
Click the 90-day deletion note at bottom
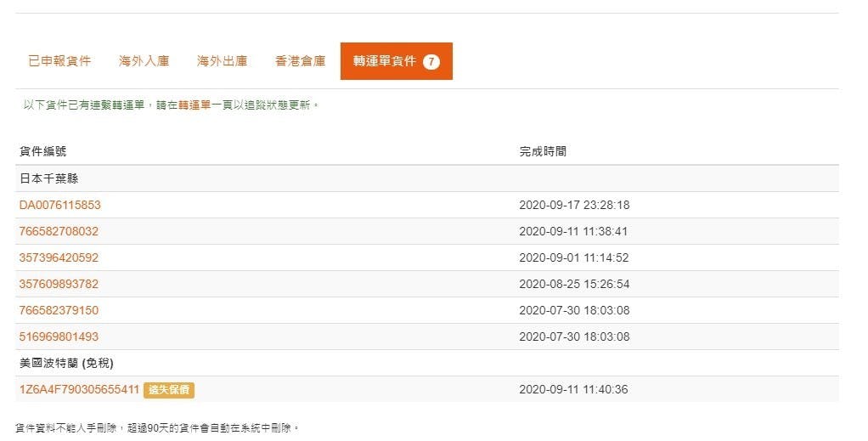click(157, 427)
